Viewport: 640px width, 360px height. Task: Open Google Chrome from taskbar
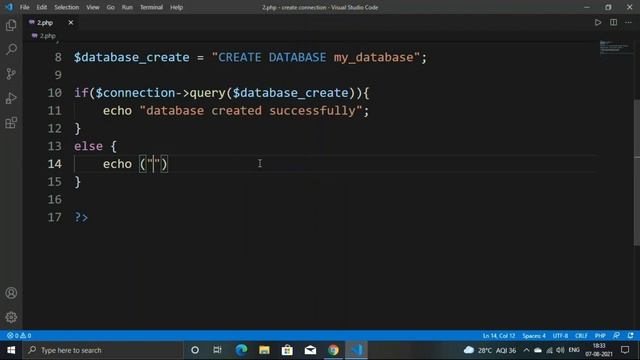coord(333,350)
